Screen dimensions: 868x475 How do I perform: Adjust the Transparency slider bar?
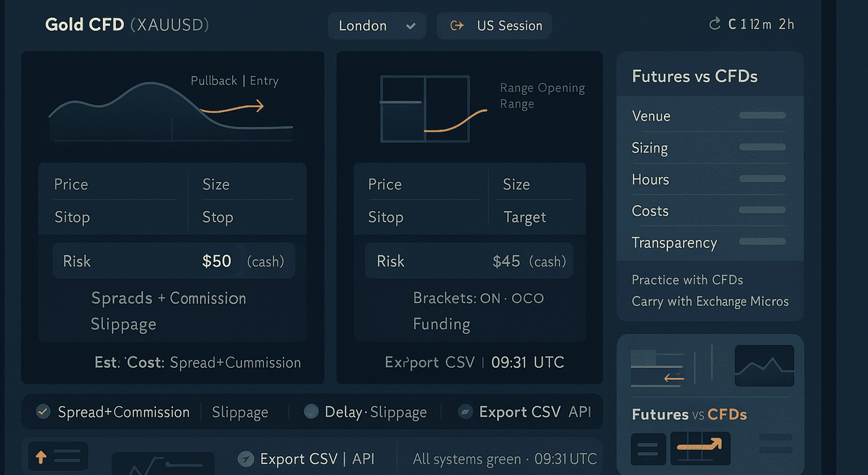[x=762, y=242]
